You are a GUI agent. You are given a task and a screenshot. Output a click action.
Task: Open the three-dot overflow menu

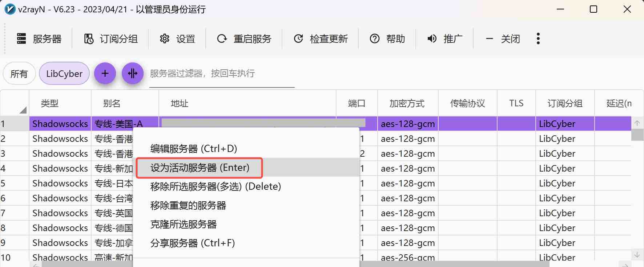click(538, 38)
